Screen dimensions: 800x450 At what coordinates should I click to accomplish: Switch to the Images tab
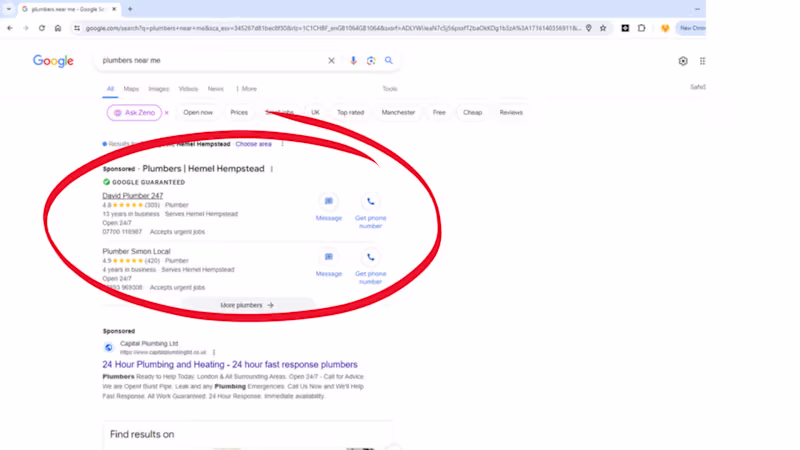click(159, 89)
